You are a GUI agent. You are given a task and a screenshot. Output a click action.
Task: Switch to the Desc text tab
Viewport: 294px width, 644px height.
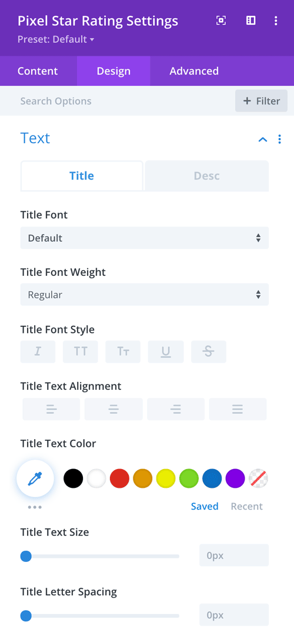pos(207,176)
